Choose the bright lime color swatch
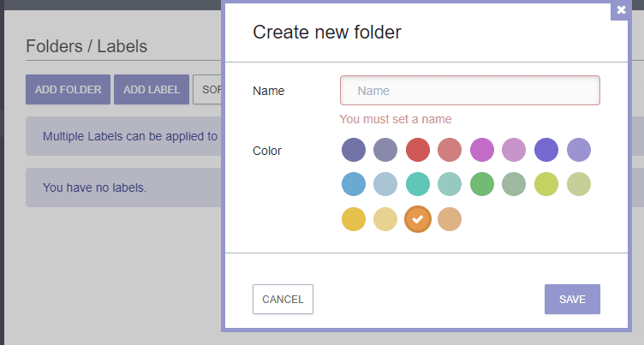The image size is (644, 345). (x=546, y=185)
